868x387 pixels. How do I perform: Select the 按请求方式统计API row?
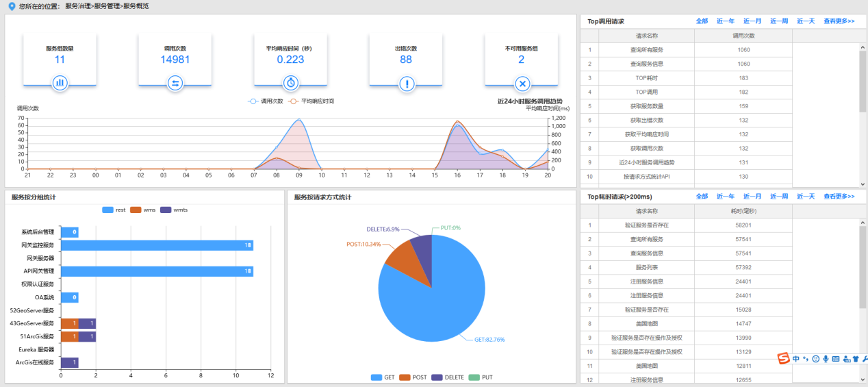point(686,176)
